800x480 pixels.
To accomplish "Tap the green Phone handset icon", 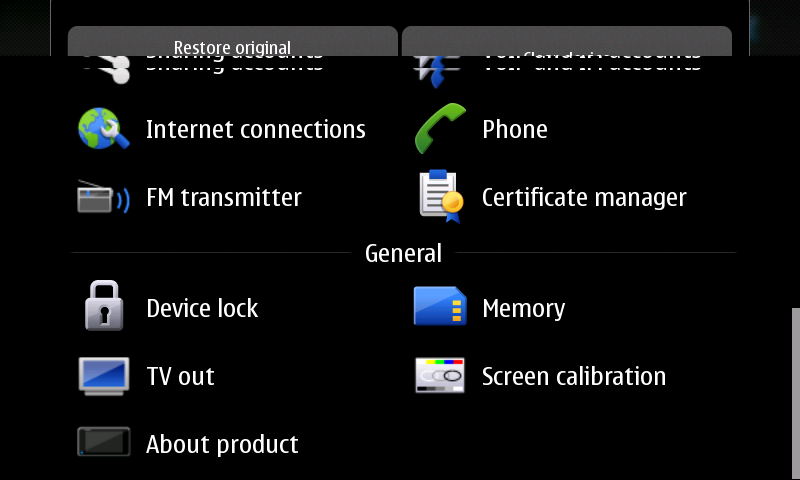I will (440, 129).
